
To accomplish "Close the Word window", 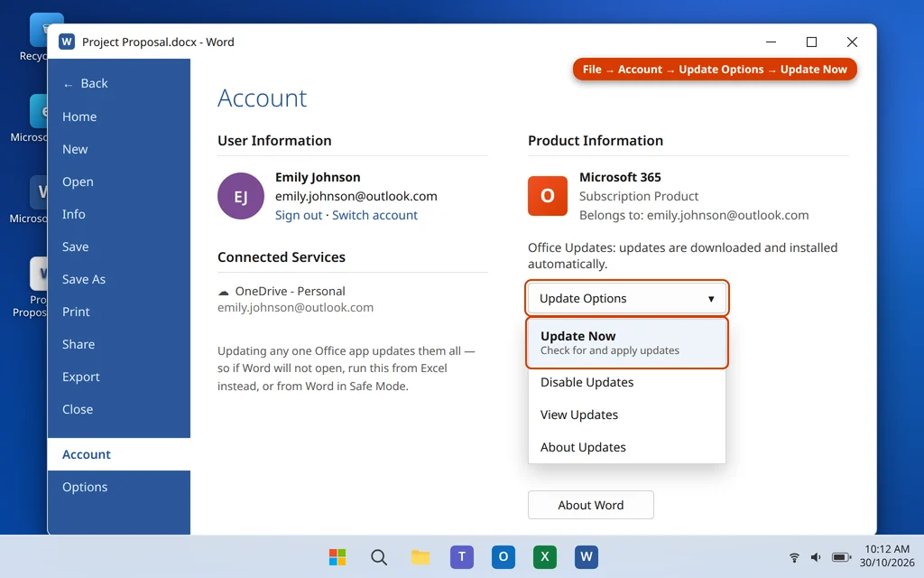I will 852,42.
